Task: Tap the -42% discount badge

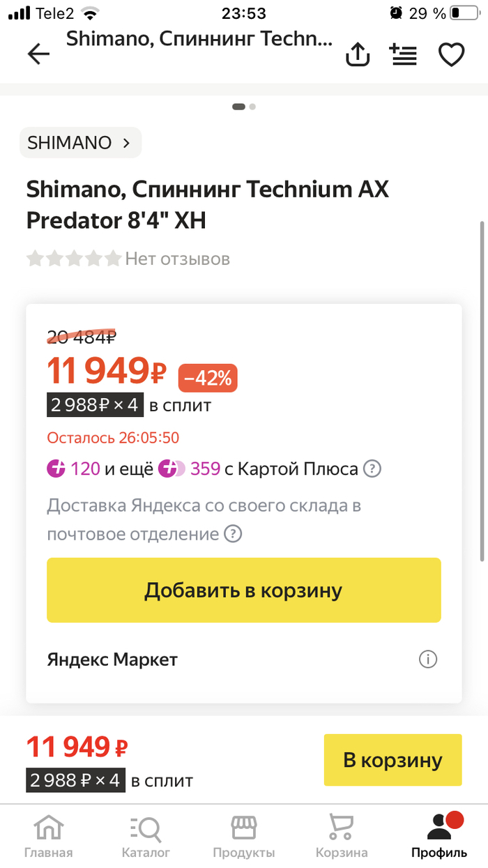Action: [208, 379]
